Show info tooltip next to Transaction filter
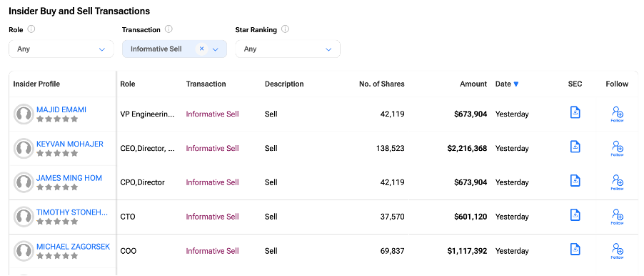 click(168, 29)
